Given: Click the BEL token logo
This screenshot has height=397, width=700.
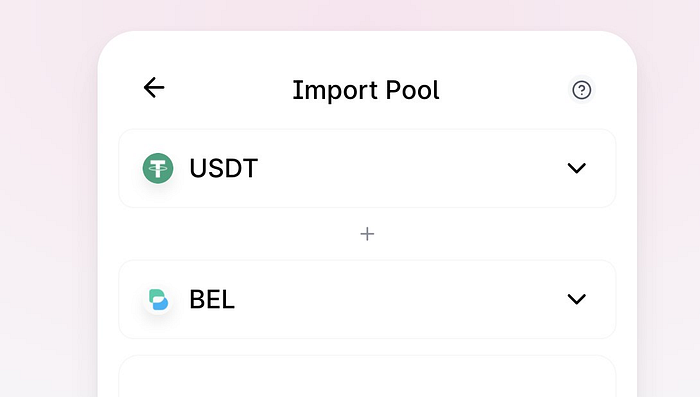Looking at the screenshot, I should tap(158, 299).
